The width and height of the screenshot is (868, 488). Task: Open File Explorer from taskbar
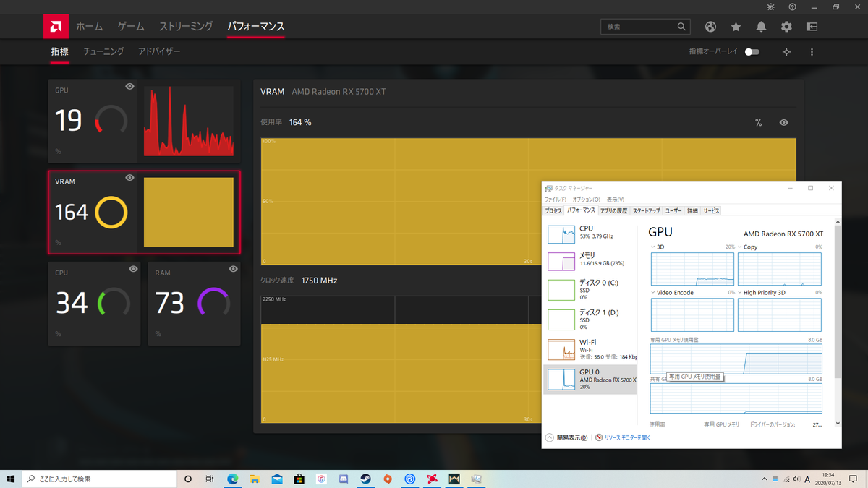coord(255,479)
